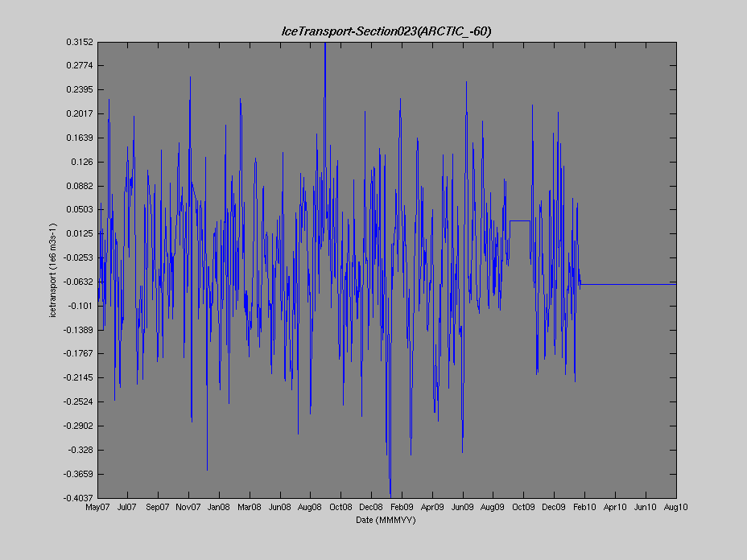Viewport: 747px width, 560px height.
Task: Click y-axis value -0.0253
Action: tap(78, 257)
